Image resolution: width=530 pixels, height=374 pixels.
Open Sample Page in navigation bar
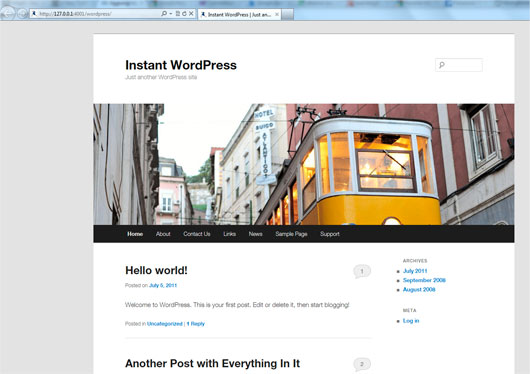pyautogui.click(x=291, y=234)
